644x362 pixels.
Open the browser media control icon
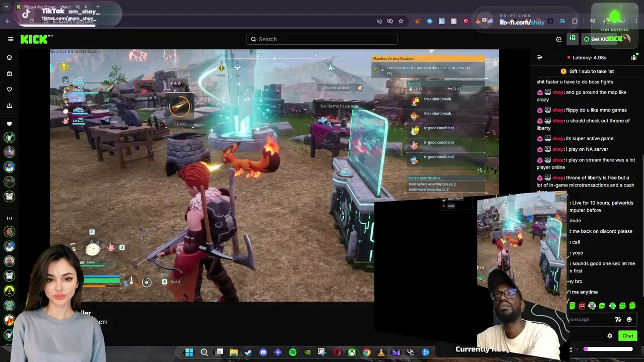click(592, 21)
